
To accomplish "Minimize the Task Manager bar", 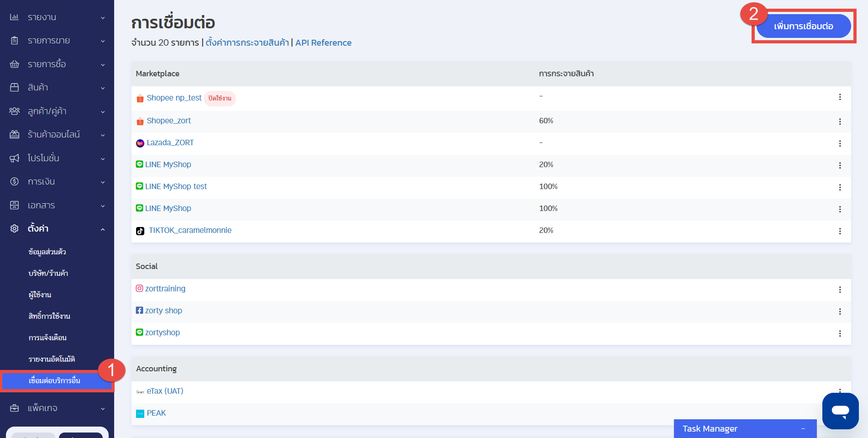I will (x=803, y=429).
